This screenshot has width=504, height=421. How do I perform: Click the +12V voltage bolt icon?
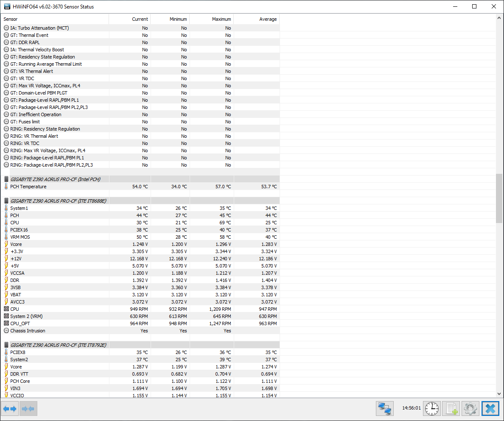point(6,259)
